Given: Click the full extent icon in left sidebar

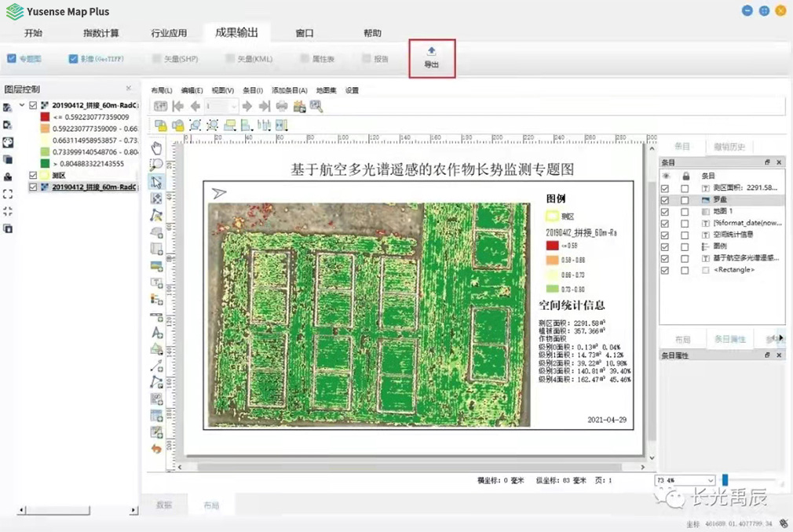Looking at the screenshot, I should coord(8,194).
